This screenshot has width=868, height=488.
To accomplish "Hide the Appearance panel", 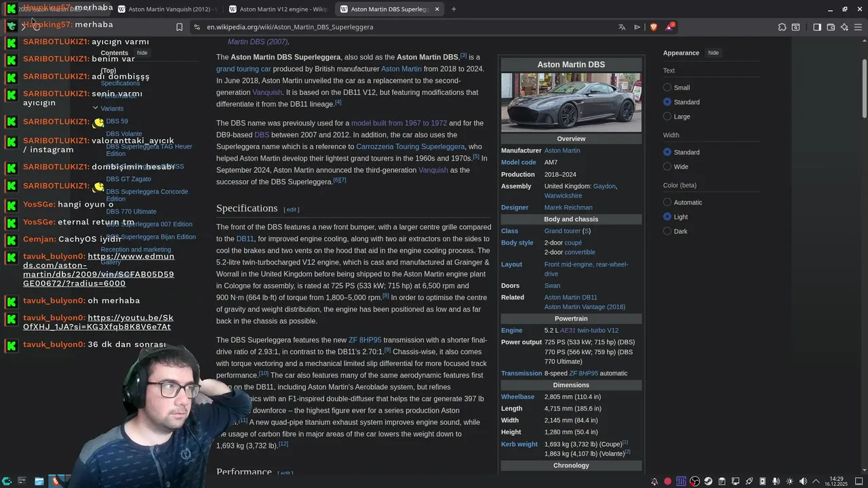I will pyautogui.click(x=713, y=53).
